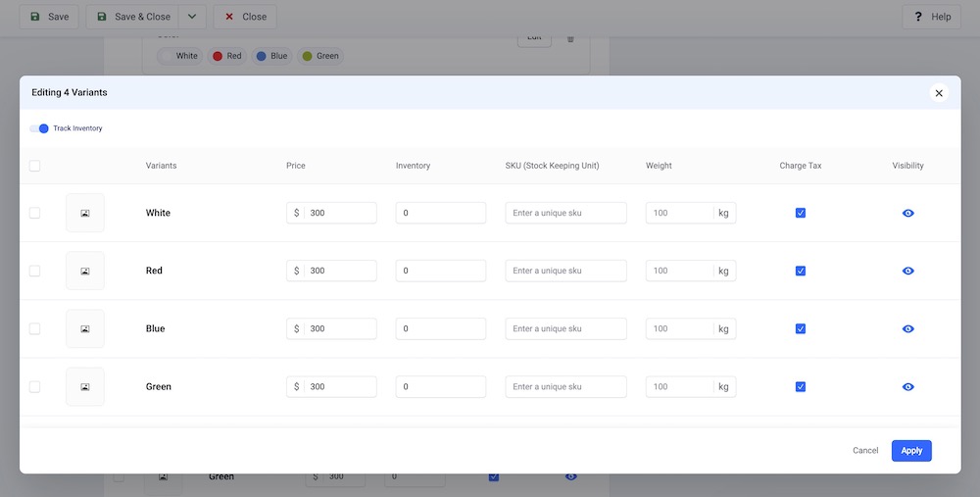This screenshot has height=497, width=980.
Task: Uncheck Charge Tax for the White variant
Action: coord(801,213)
